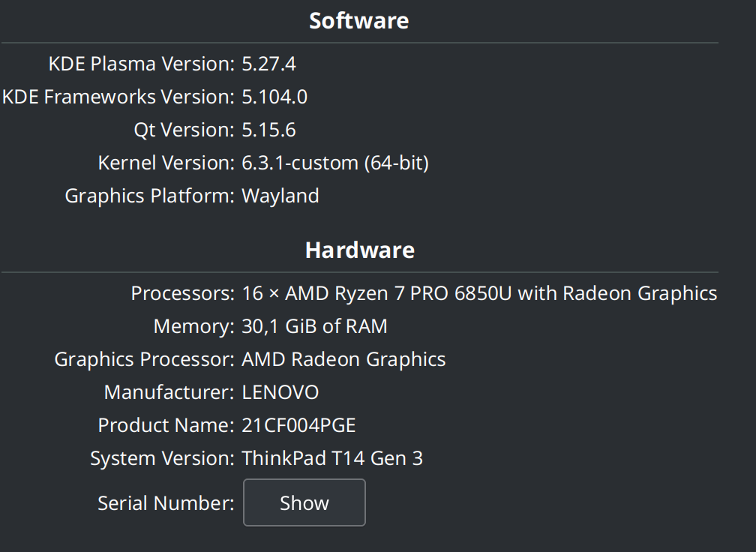Click the product name value 21CF004PGE

(x=298, y=425)
